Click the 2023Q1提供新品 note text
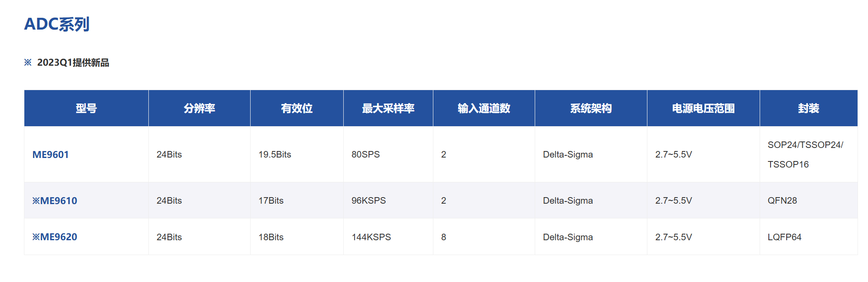The height and width of the screenshot is (282, 868). pyautogui.click(x=73, y=62)
